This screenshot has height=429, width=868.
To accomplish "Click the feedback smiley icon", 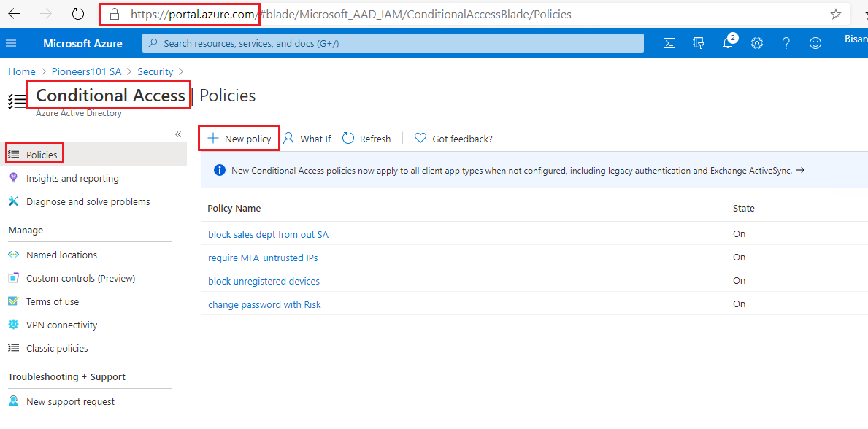I will point(815,43).
